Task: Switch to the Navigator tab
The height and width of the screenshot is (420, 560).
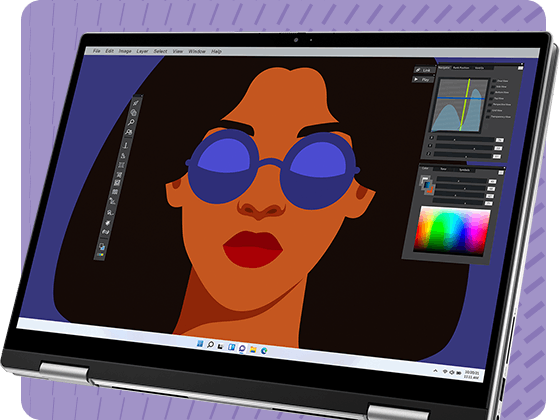Action: [x=444, y=68]
